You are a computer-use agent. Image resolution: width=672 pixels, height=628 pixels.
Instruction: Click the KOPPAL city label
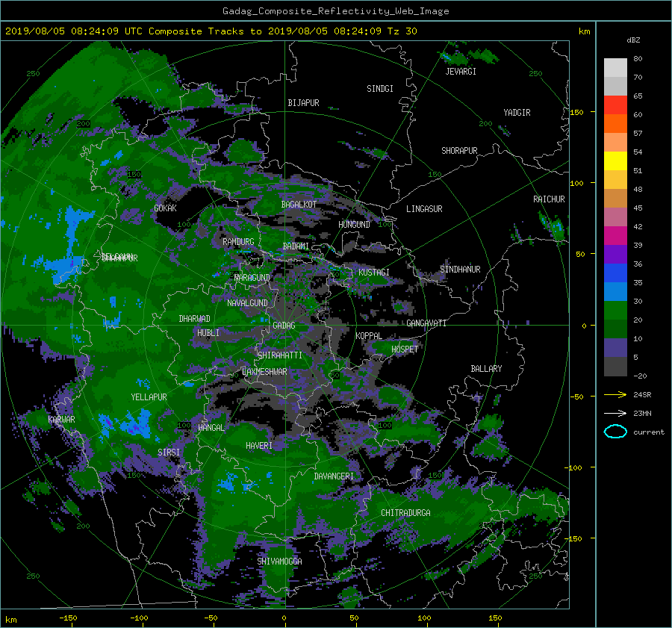(369, 336)
